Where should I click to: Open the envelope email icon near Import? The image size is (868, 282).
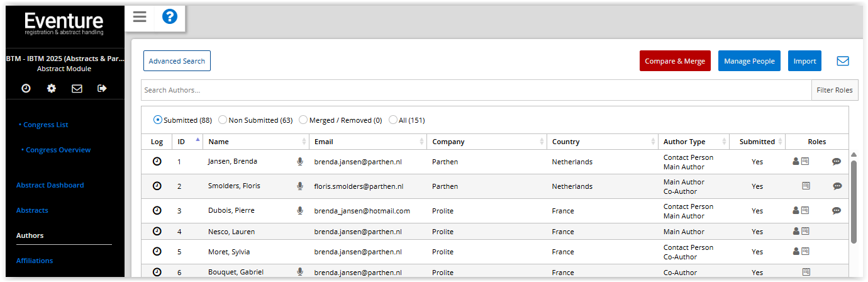pyautogui.click(x=843, y=61)
